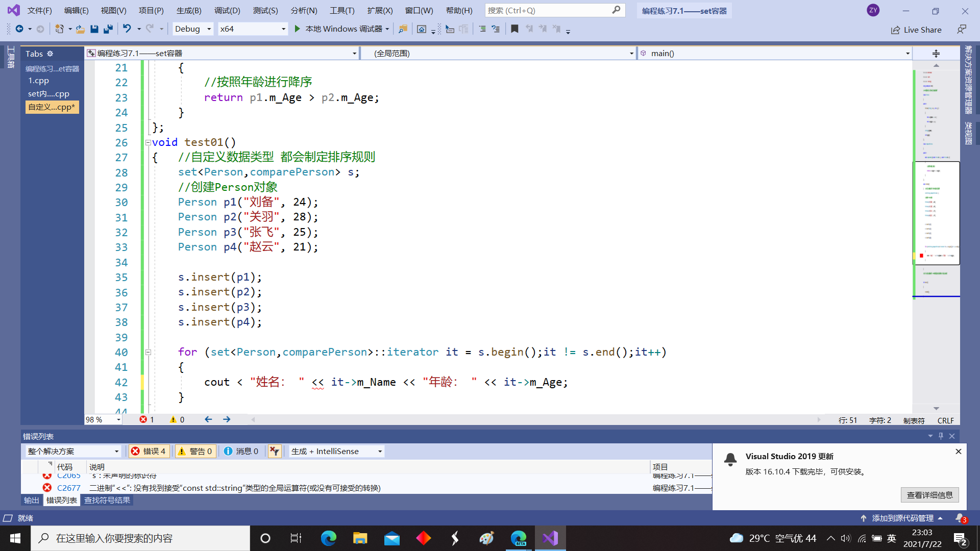Click the Visual Studio search box
Screen dimensions: 980x551
click(554, 10)
